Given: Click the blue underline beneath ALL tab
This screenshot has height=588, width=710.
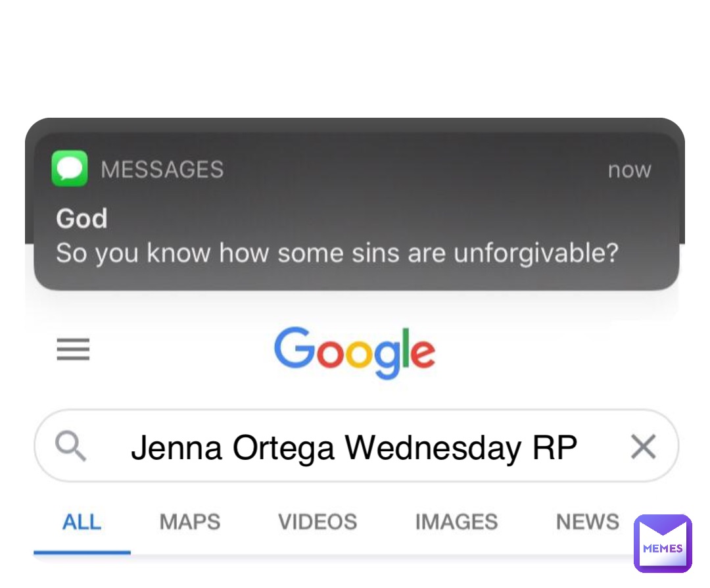Looking at the screenshot, I should [x=82, y=552].
